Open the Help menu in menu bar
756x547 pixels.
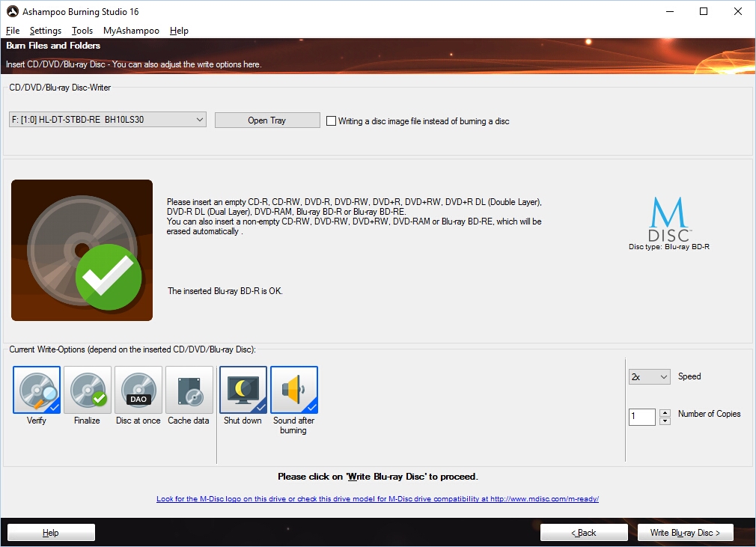point(179,31)
